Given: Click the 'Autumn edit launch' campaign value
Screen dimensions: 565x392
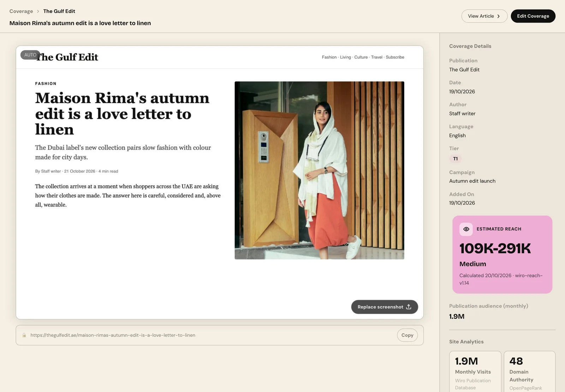Looking at the screenshot, I should click(472, 181).
